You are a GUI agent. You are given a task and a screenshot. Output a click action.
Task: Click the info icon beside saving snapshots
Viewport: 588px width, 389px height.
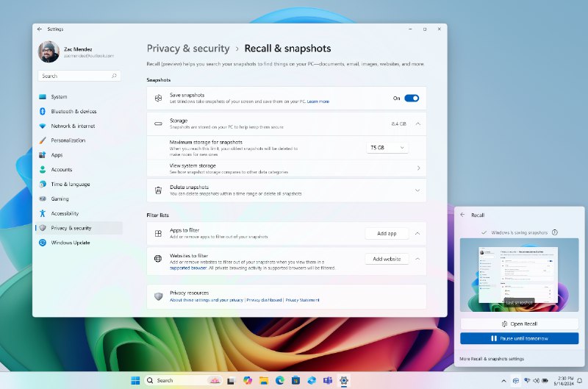tap(555, 232)
